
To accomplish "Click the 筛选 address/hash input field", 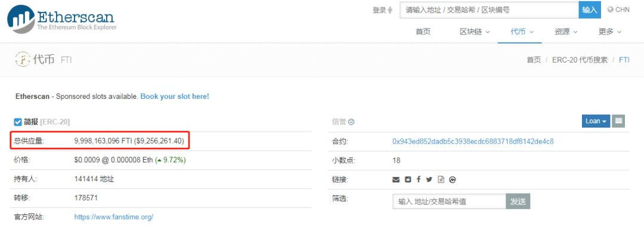I will point(450,201).
